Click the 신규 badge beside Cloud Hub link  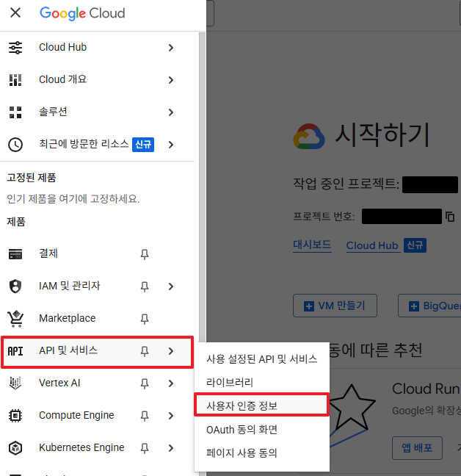(415, 245)
